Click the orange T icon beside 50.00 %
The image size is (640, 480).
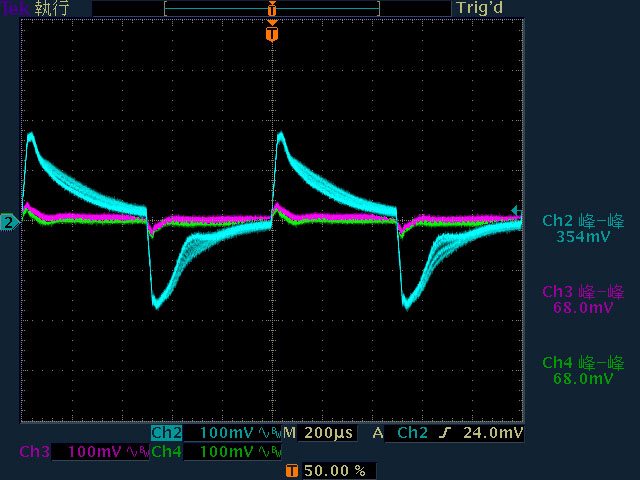291,470
